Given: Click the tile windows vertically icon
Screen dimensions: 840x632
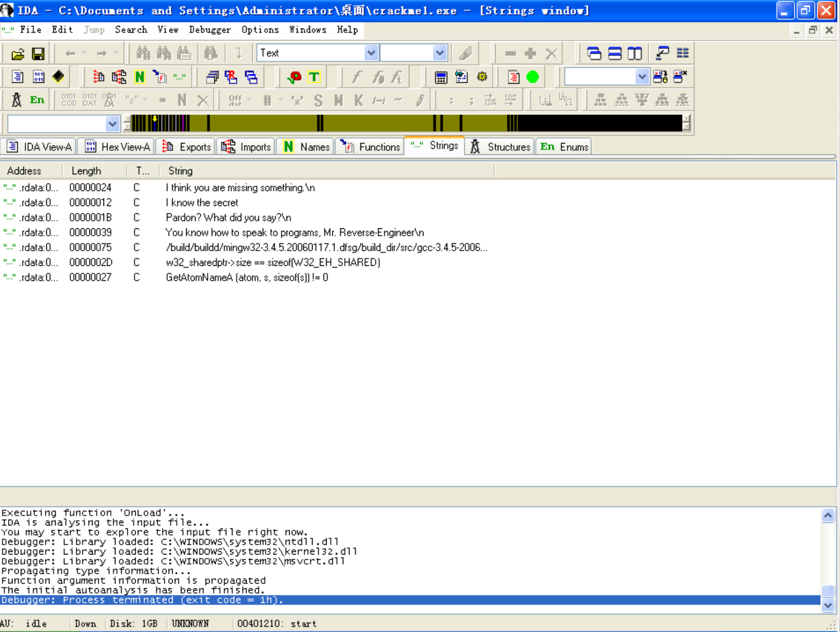Looking at the screenshot, I should [x=635, y=53].
